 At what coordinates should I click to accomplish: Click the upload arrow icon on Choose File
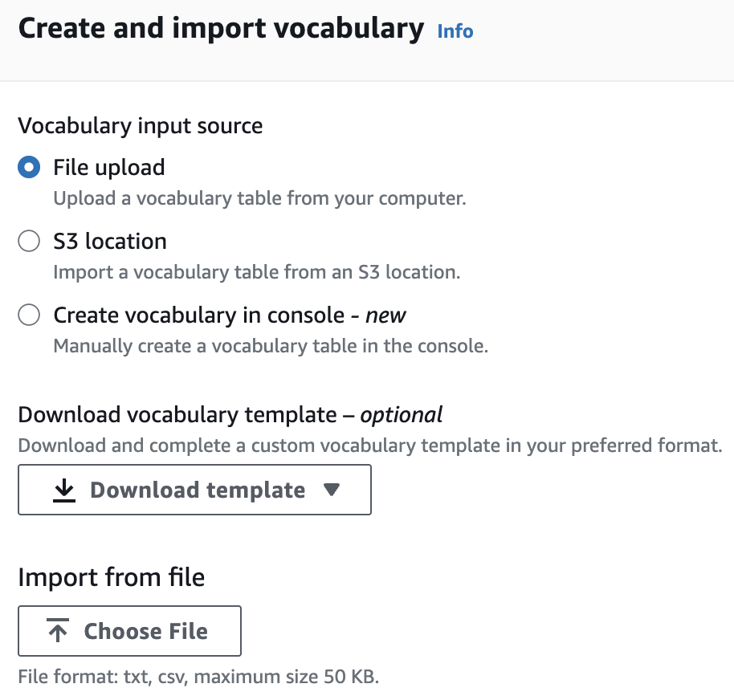(x=59, y=632)
